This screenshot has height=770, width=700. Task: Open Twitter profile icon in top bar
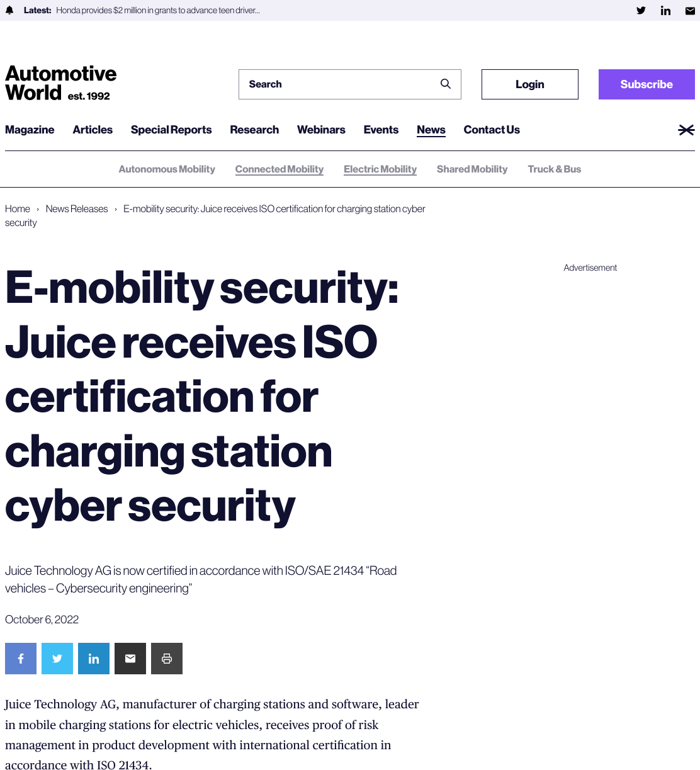[x=641, y=10]
